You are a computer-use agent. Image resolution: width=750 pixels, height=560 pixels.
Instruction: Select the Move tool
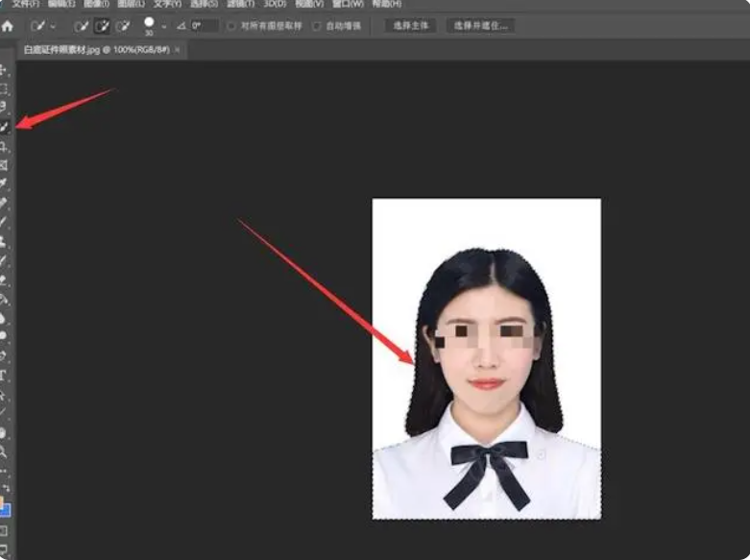[x=4, y=70]
